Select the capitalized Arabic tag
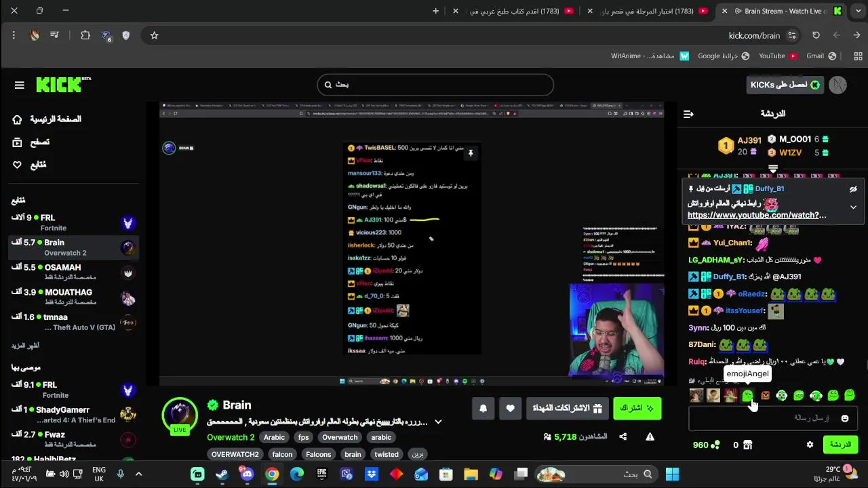868x488 pixels. [274, 437]
